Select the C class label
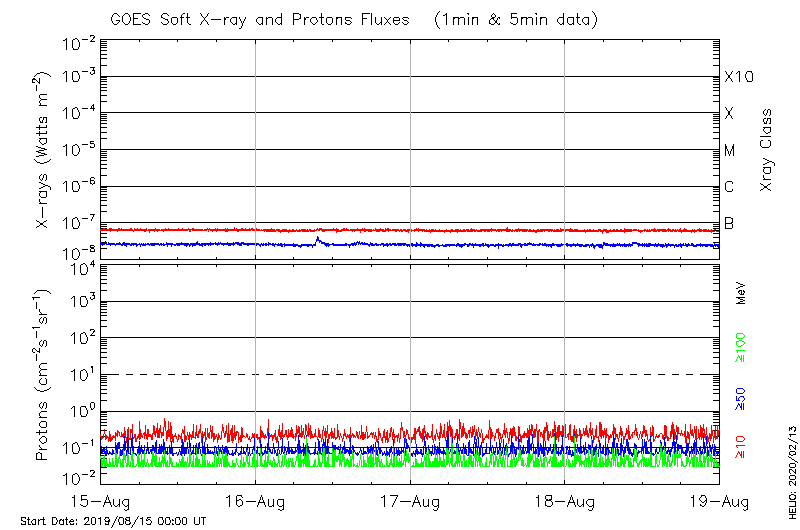Screen dimensions: 800x530 point(730,187)
